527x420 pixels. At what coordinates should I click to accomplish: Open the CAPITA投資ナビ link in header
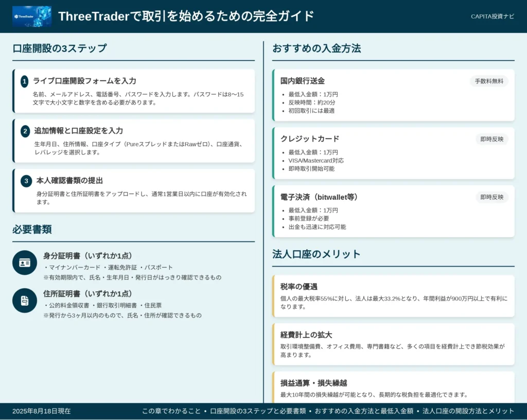[x=493, y=16]
